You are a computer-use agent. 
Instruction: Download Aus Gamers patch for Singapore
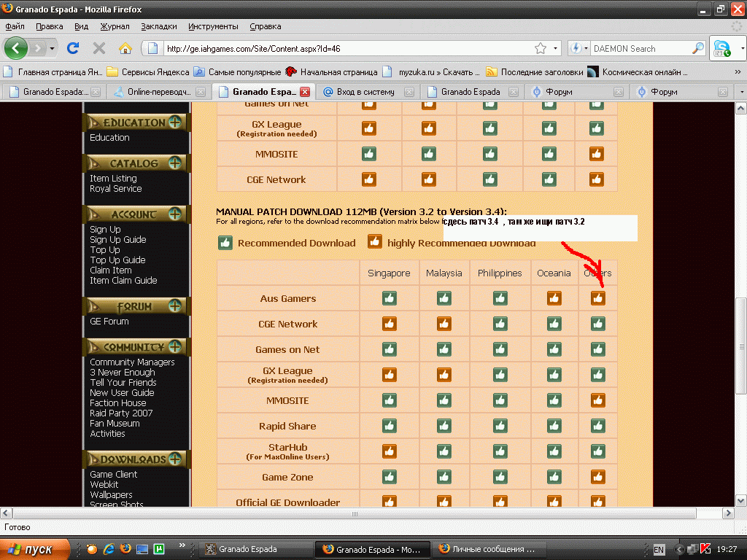390,298
